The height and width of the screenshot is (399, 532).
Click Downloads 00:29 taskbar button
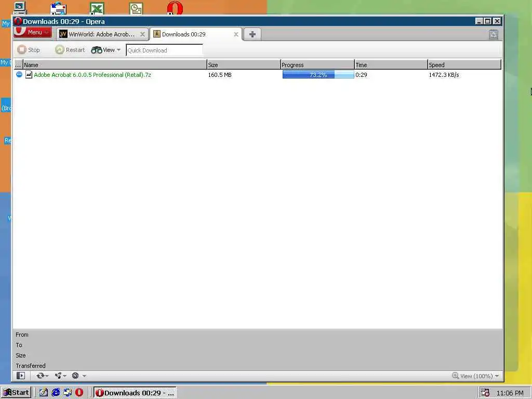point(135,393)
